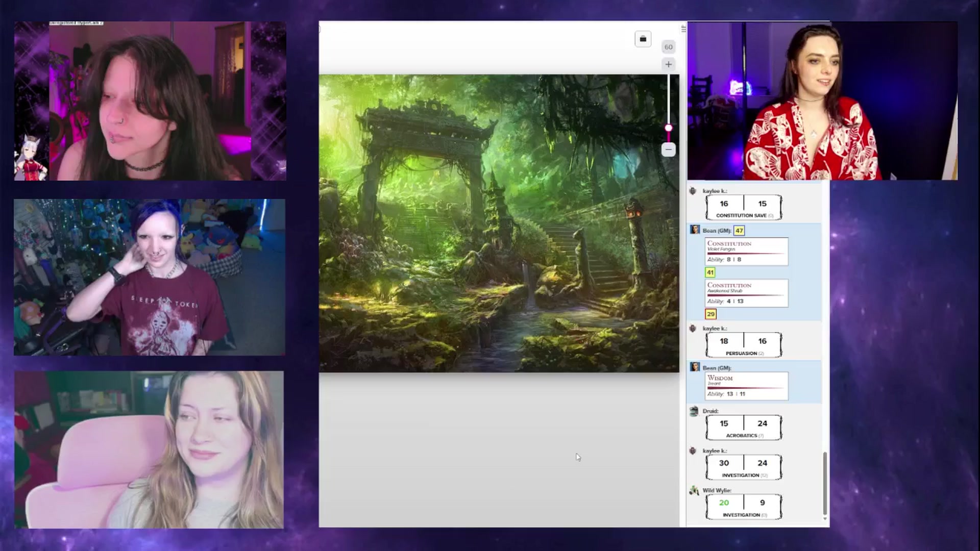Click the yellow 47 inline roll

pyautogui.click(x=739, y=231)
